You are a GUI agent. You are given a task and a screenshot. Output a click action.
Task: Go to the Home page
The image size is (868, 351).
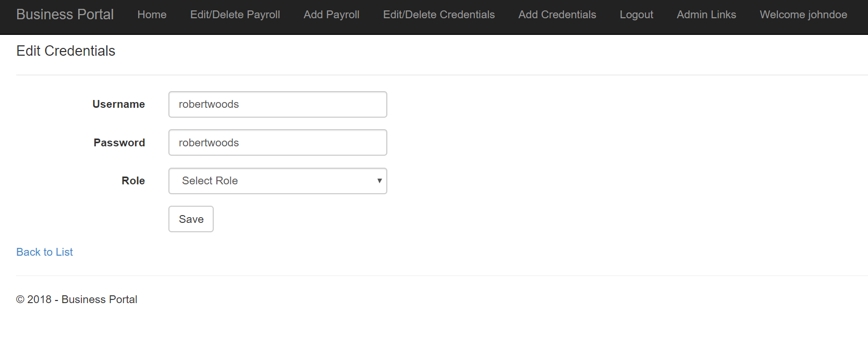(152, 15)
